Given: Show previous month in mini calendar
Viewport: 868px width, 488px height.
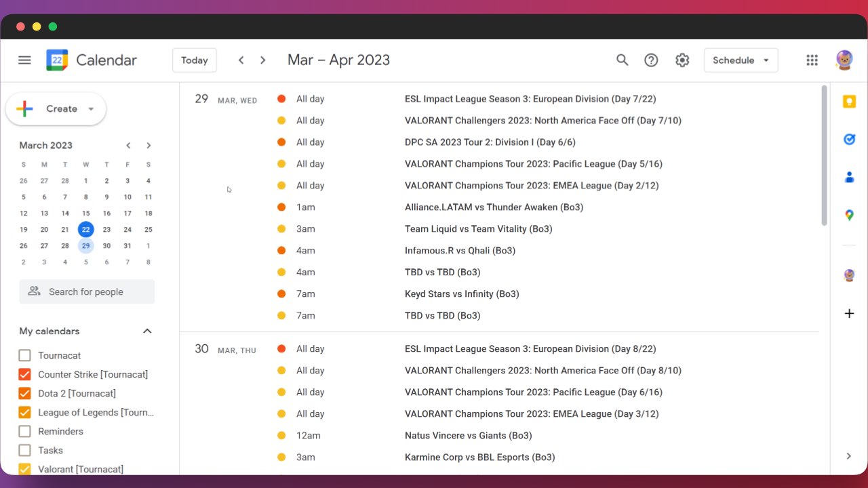Looking at the screenshot, I should click(128, 146).
